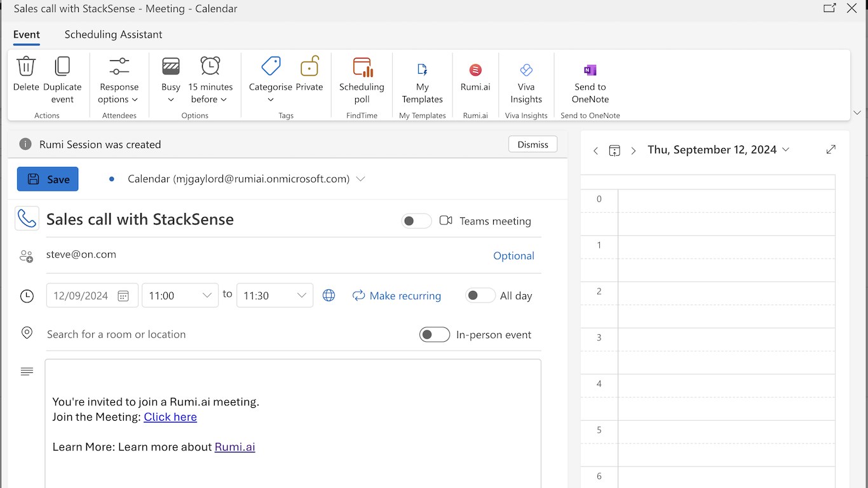Save the event
The height and width of the screenshot is (488, 868).
pos(48,179)
